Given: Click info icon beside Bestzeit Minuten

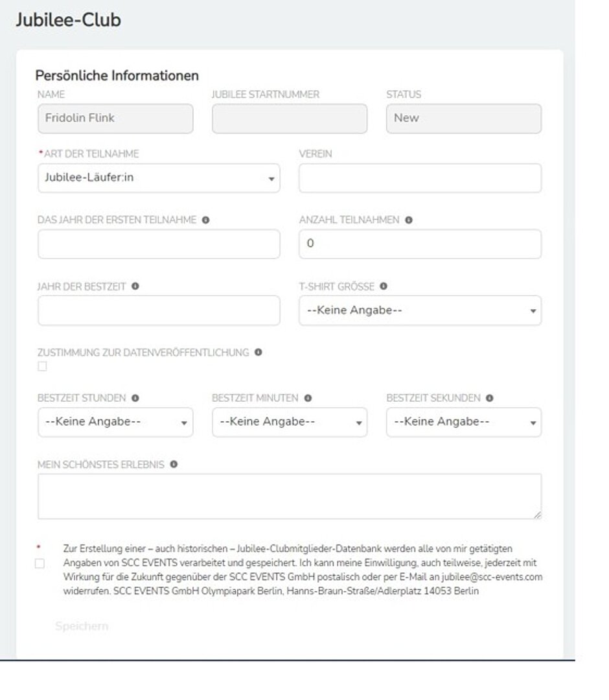Looking at the screenshot, I should point(308,398).
